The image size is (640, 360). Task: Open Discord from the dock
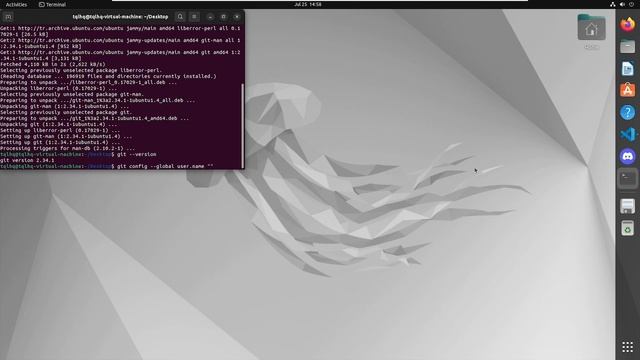tap(628, 156)
